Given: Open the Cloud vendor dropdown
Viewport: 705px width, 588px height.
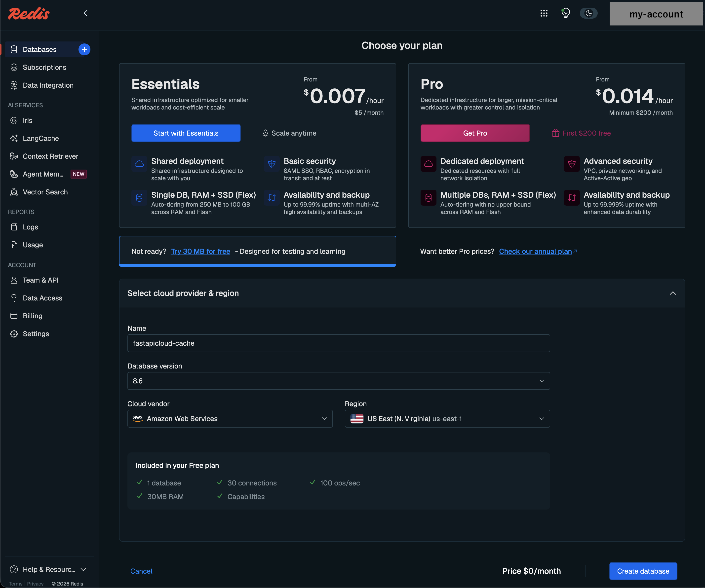Looking at the screenshot, I should click(230, 418).
